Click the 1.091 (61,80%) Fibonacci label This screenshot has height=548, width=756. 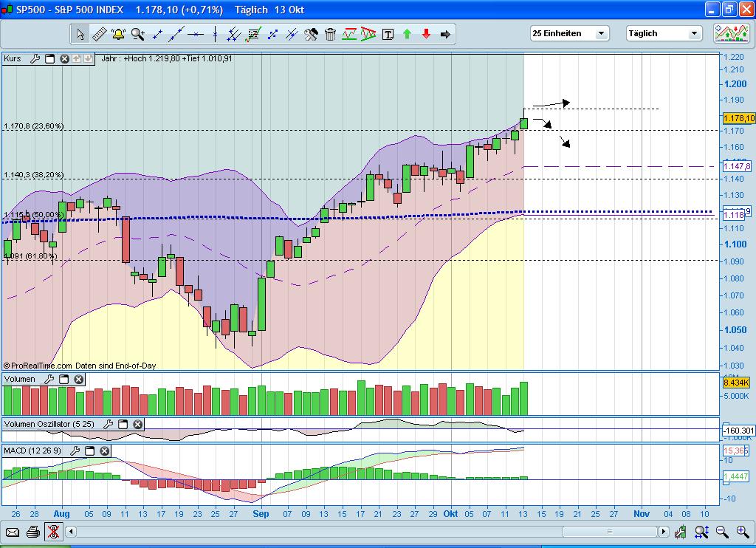coord(30,256)
